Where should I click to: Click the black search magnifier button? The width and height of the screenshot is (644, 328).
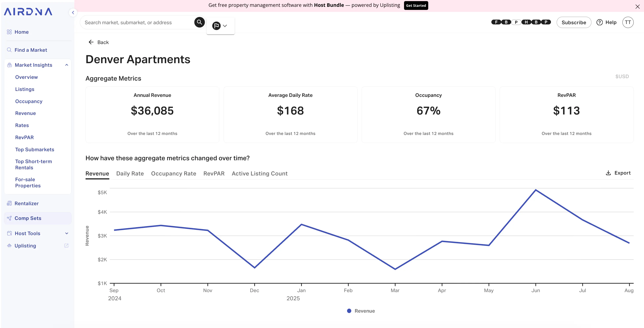click(199, 22)
